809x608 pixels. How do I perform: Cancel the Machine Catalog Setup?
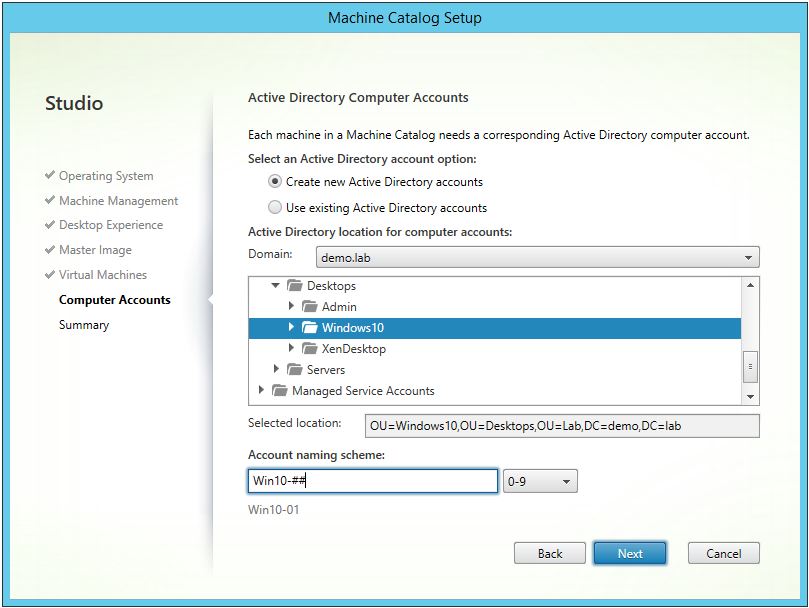coord(723,553)
